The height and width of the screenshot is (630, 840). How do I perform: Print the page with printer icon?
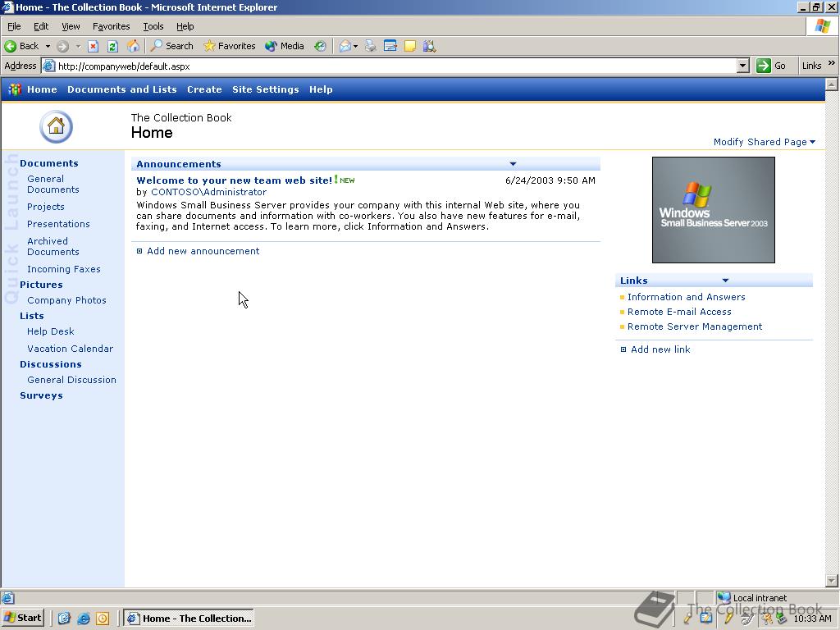tap(370, 46)
